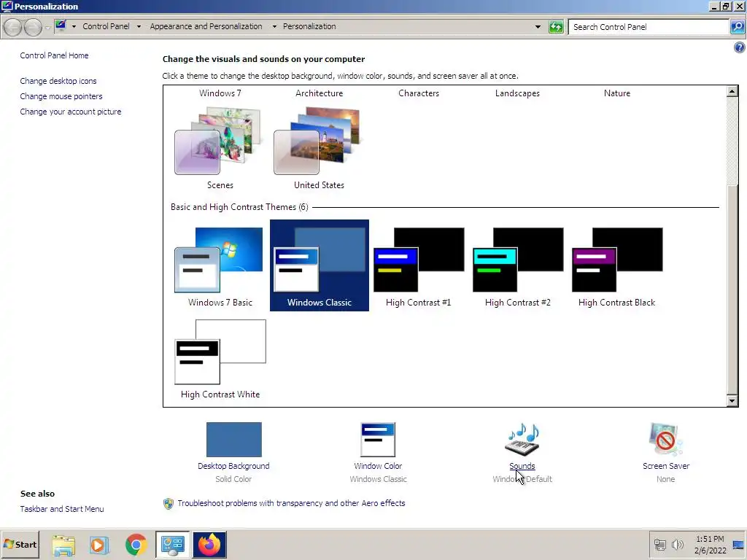Click theme list scroll up arrow

pos(732,91)
